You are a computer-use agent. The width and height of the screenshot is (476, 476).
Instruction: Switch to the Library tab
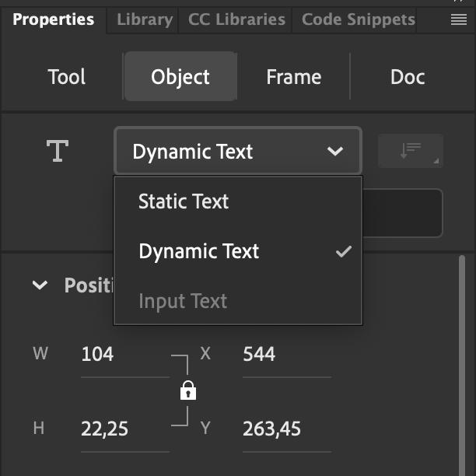(144, 20)
